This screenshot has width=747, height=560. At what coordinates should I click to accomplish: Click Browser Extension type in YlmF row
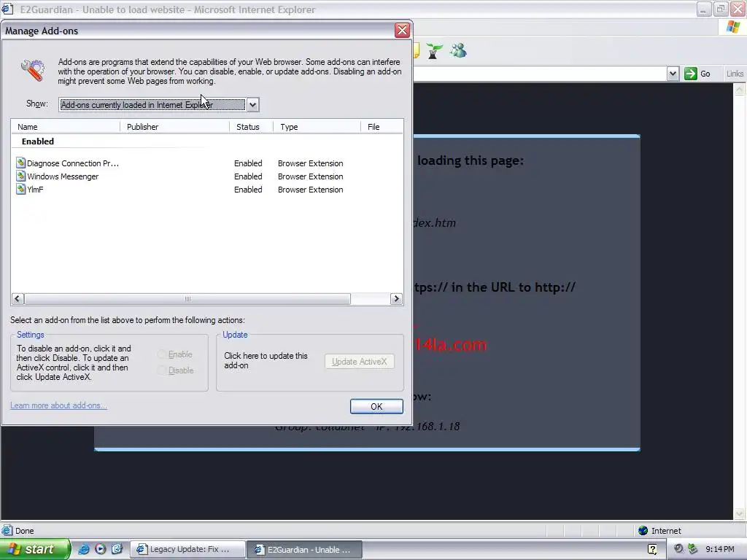311,190
